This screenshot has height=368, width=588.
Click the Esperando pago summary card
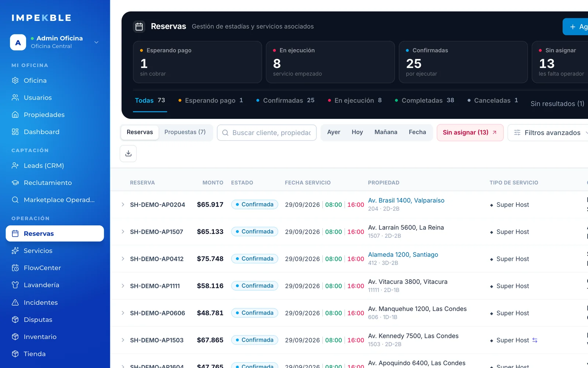pos(197,62)
